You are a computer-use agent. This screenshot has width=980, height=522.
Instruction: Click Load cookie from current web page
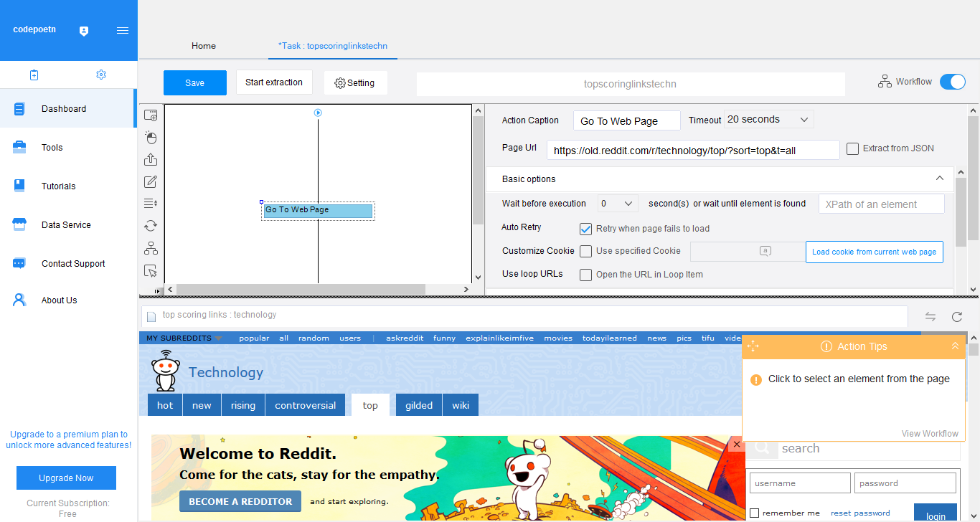[x=874, y=252]
